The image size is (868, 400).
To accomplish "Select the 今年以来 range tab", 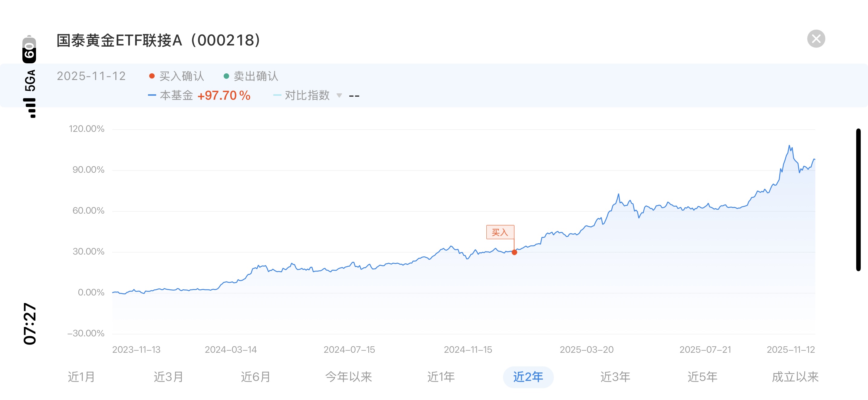I will [348, 377].
